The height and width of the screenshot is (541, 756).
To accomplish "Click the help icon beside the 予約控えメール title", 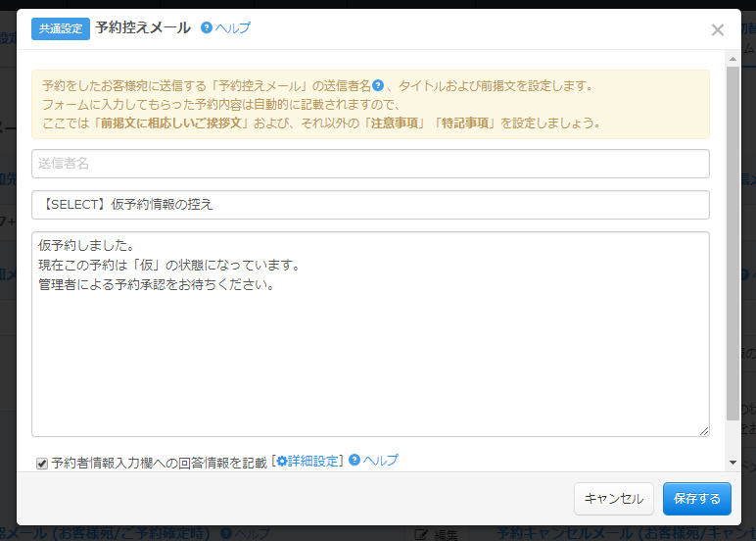I will (207, 28).
